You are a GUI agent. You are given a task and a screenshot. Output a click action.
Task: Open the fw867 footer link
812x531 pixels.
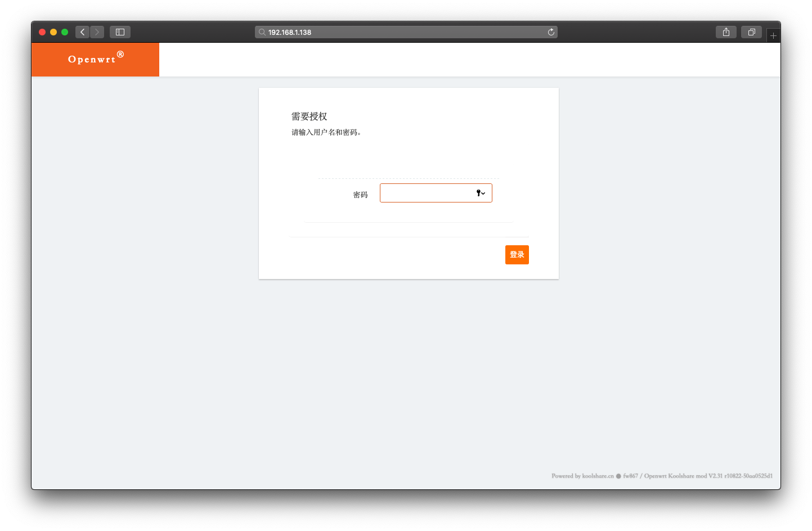click(630, 476)
